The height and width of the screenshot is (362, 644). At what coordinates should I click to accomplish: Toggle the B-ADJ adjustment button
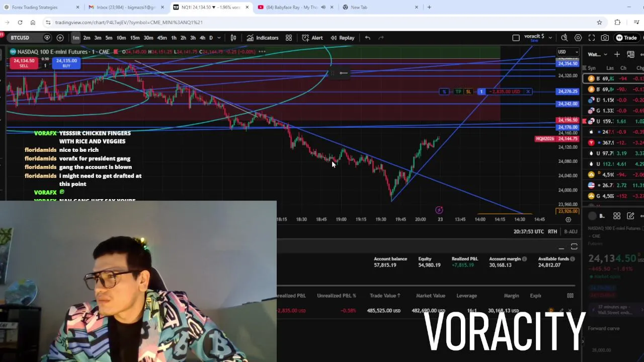[571, 231]
